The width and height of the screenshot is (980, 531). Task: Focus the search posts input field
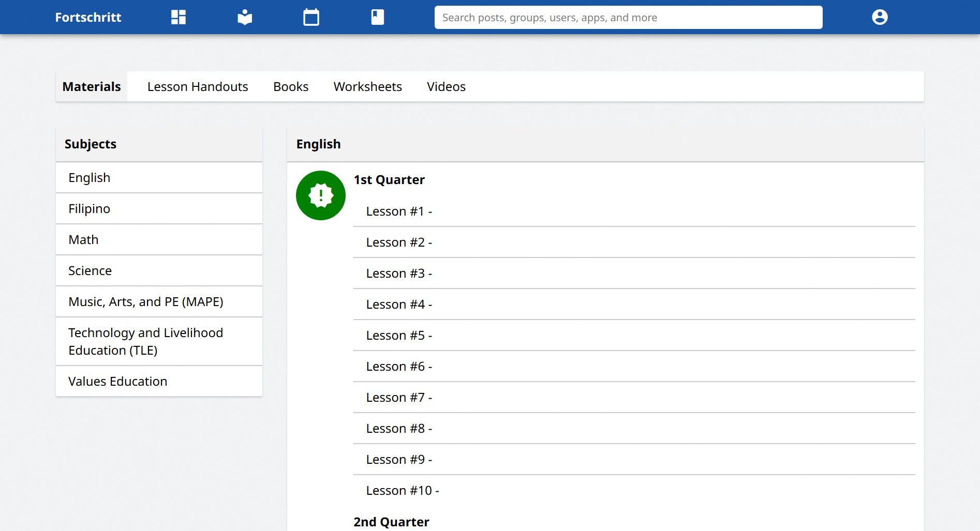click(628, 17)
